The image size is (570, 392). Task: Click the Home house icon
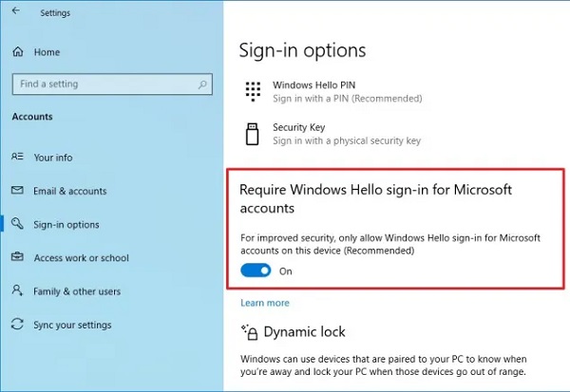click(x=18, y=52)
